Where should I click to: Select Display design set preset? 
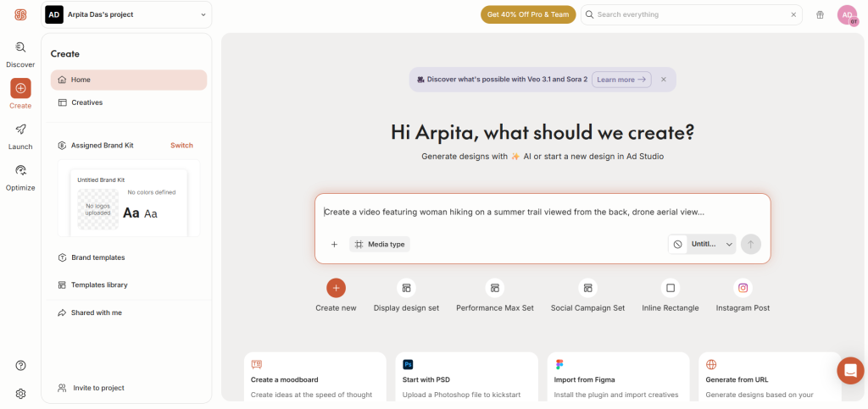[406, 296]
